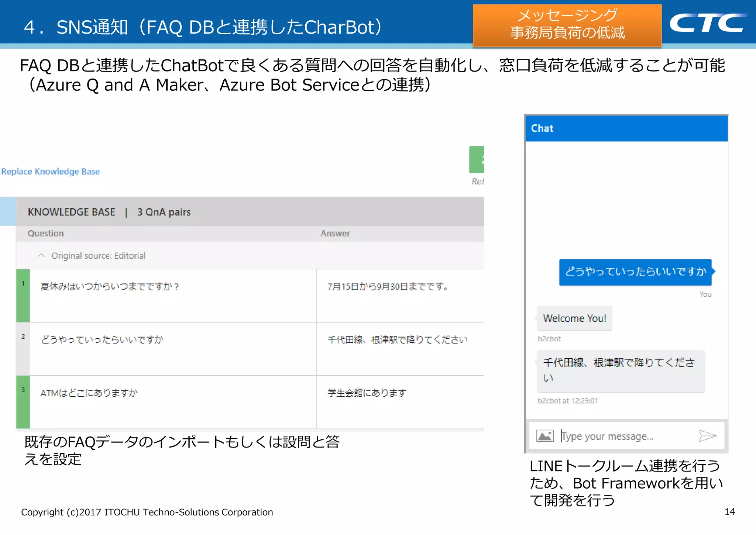Click row number 3 green marker
This screenshot has width=756, height=535.
pyautogui.click(x=23, y=402)
